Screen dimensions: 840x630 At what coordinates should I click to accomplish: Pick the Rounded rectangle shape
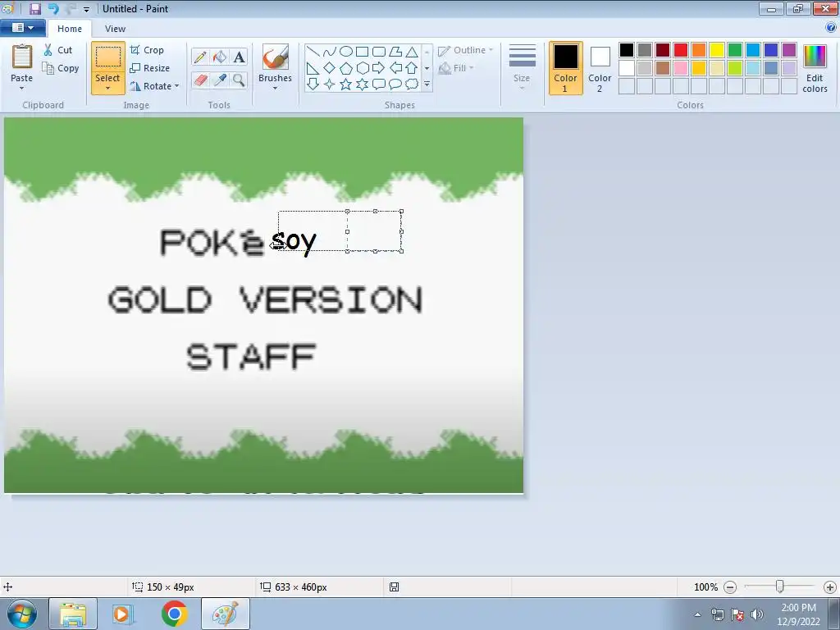pos(379,52)
